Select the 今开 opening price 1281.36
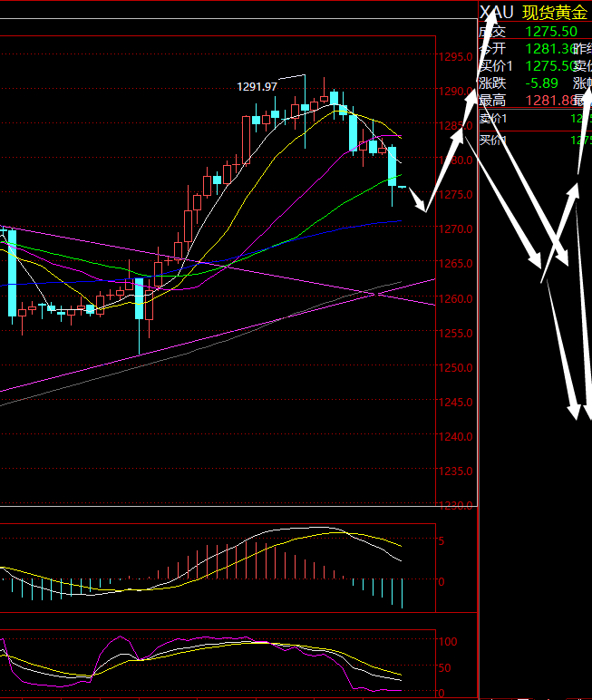The height and width of the screenshot is (700, 592). pyautogui.click(x=549, y=49)
